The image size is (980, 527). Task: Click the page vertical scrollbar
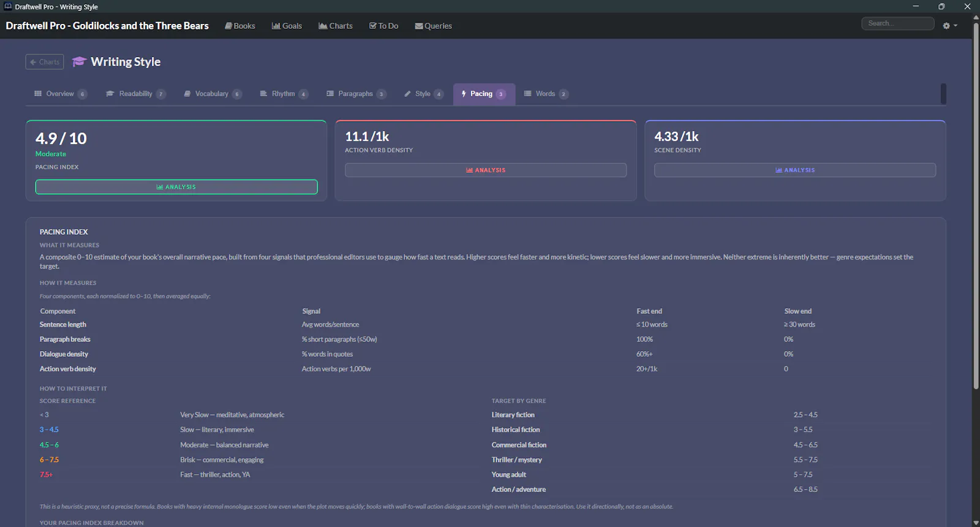976,205
